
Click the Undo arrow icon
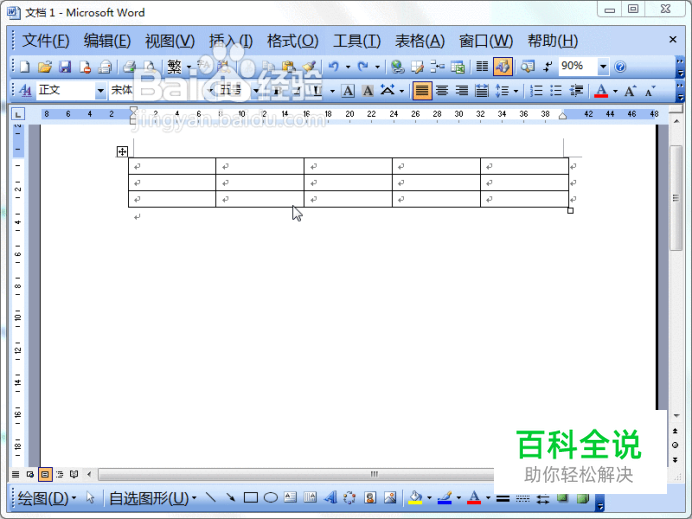tap(334, 67)
